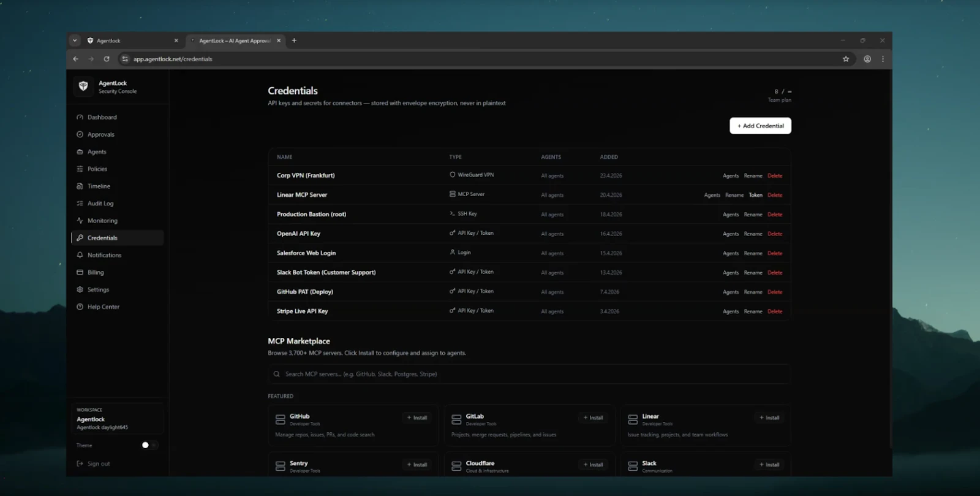
Task: Click the Help Center question icon
Action: point(80,307)
